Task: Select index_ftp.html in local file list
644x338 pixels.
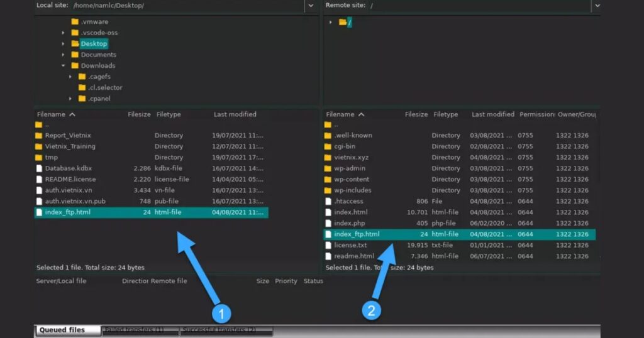Action: pos(151,212)
